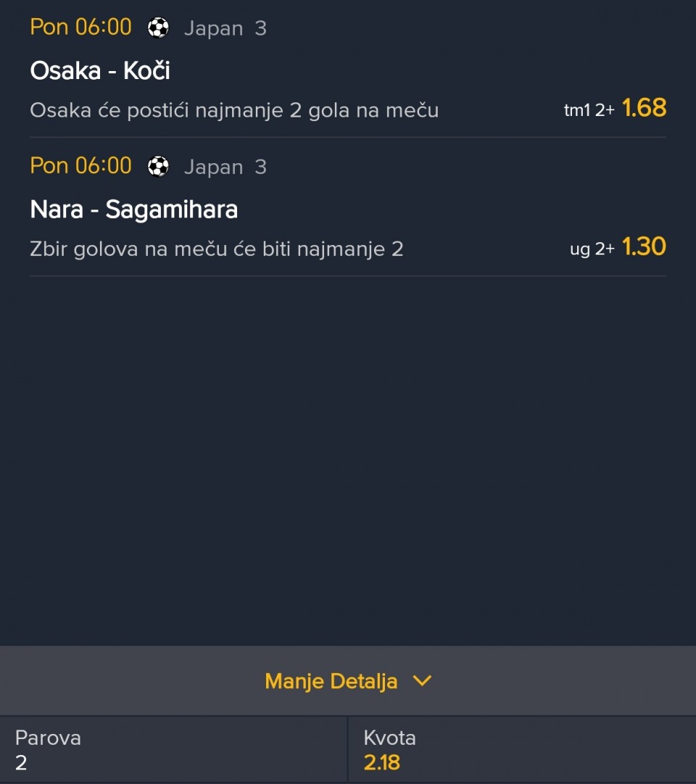Click the Pon 06:00 time of Osaka match
Image resolution: width=696 pixels, height=784 pixels.
click(80, 28)
